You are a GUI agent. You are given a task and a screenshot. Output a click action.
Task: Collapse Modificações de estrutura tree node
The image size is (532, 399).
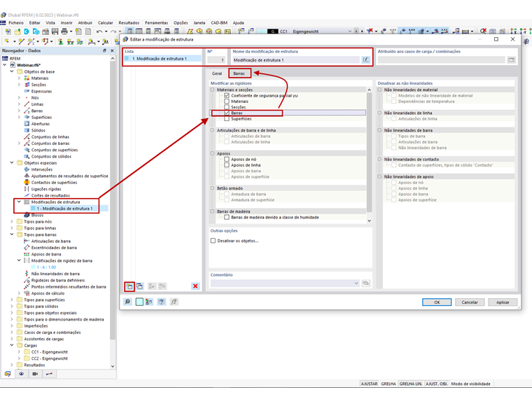[19, 202]
